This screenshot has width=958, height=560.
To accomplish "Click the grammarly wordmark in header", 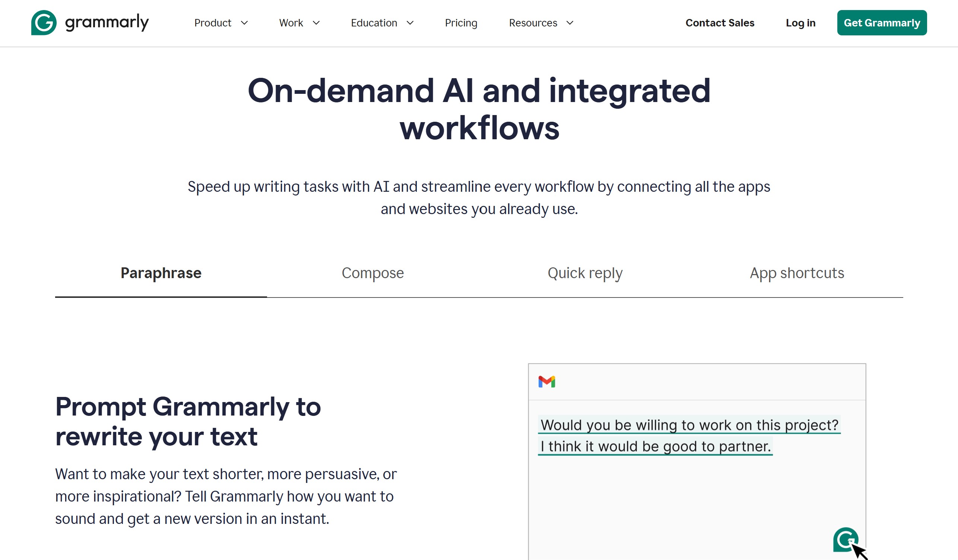I will pos(107,23).
